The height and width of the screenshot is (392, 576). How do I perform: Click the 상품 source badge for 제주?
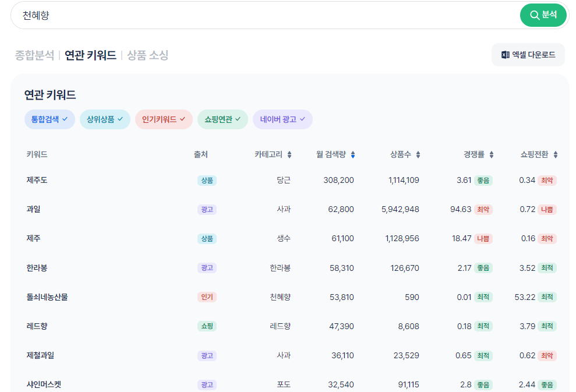[207, 239]
